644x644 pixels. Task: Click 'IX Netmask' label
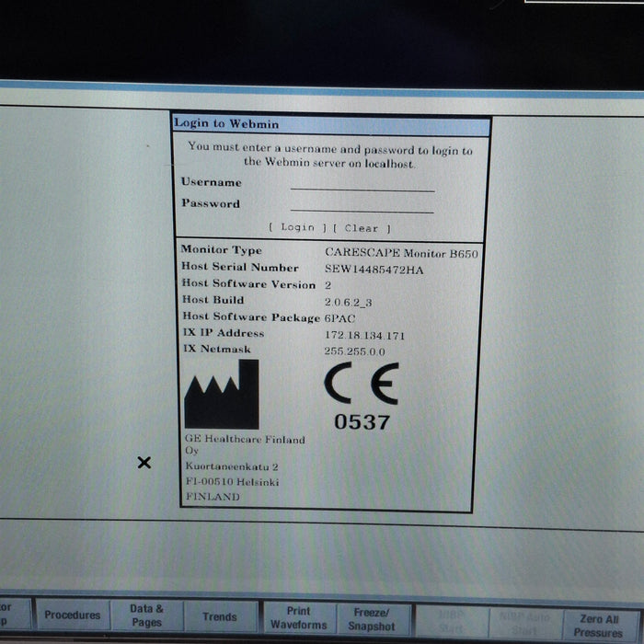click(217, 349)
